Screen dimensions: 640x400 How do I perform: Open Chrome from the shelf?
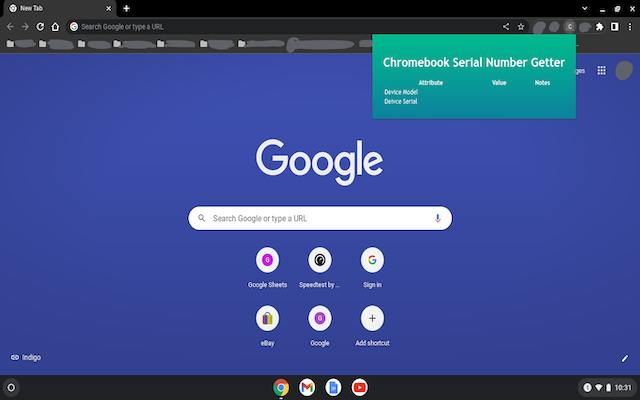[x=281, y=387]
